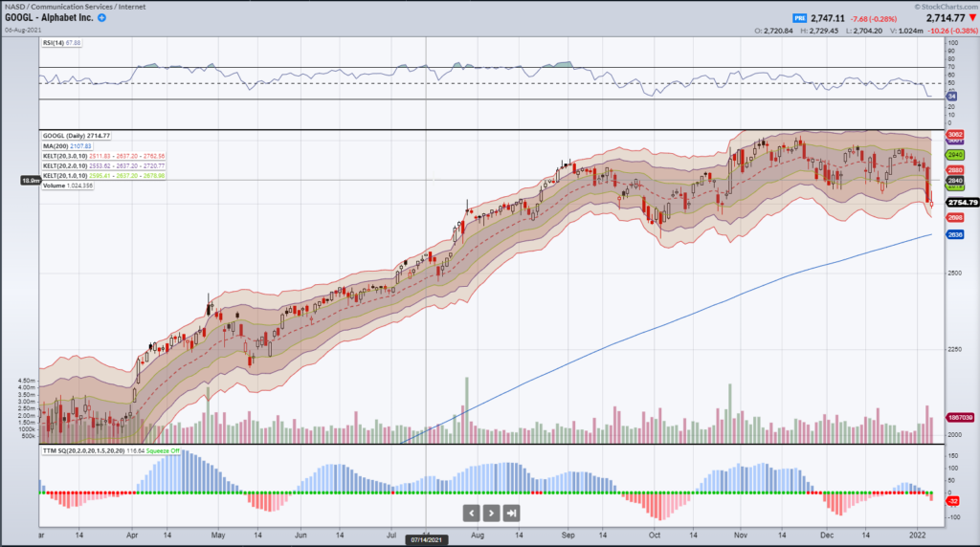Click the dark 2840 crosshair price tag
Screen dimensions: 980x547
[955, 181]
